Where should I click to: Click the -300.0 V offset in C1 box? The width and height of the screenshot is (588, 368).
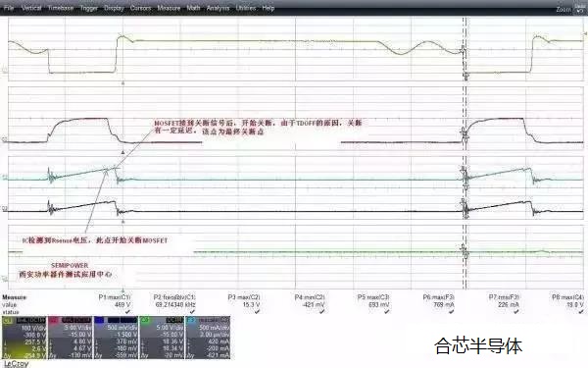(x=35, y=335)
